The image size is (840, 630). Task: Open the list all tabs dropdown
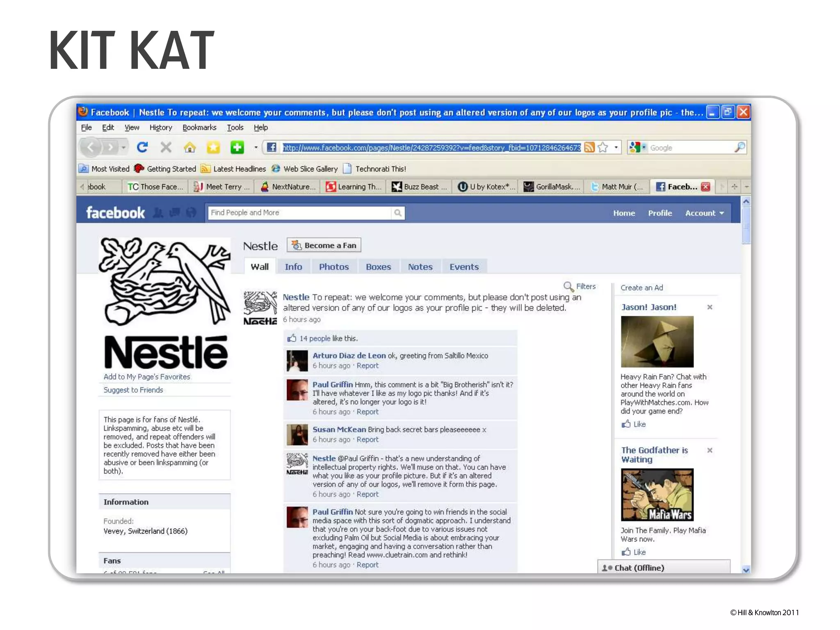(746, 187)
